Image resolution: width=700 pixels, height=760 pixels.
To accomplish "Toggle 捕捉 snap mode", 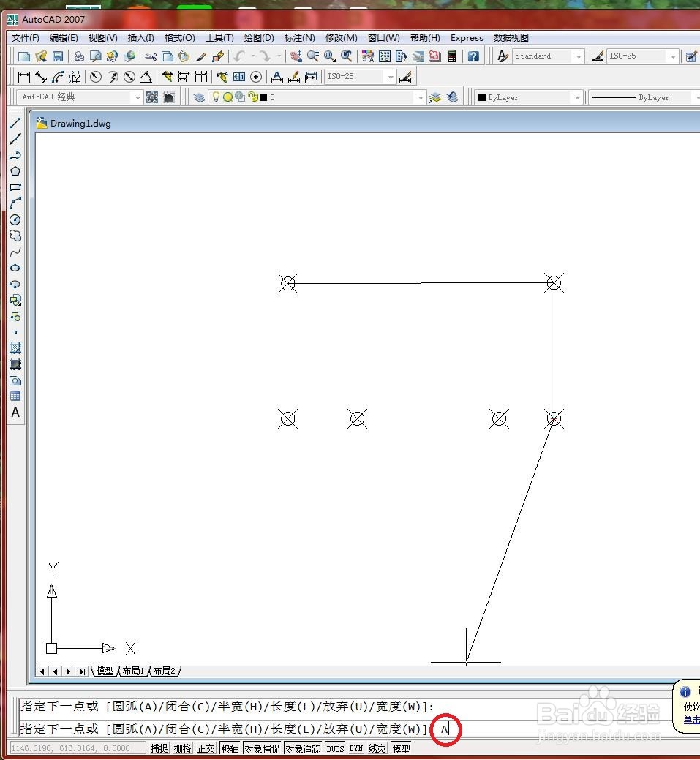I will [159, 748].
